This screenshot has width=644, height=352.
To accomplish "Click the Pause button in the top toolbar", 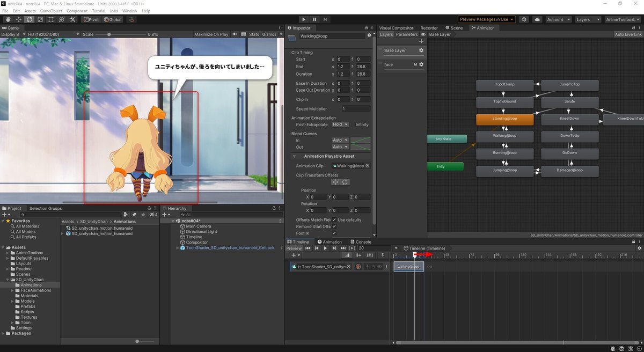I will pyautogui.click(x=315, y=19).
